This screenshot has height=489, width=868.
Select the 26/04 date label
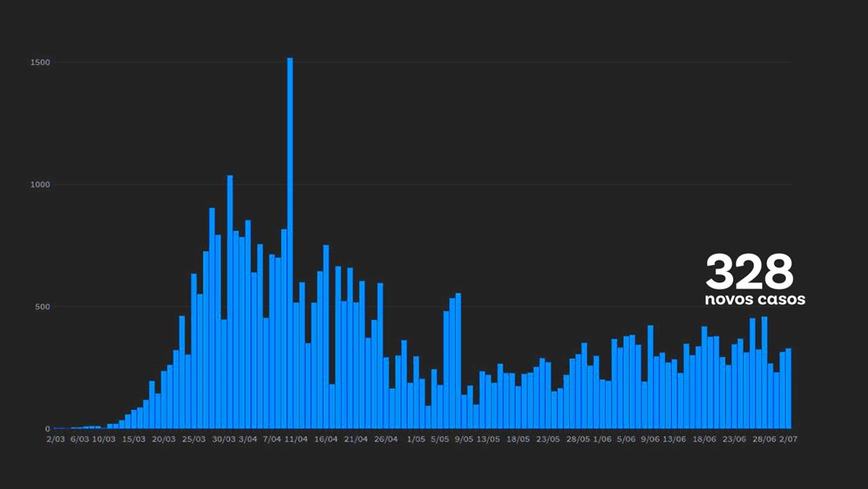click(x=386, y=439)
